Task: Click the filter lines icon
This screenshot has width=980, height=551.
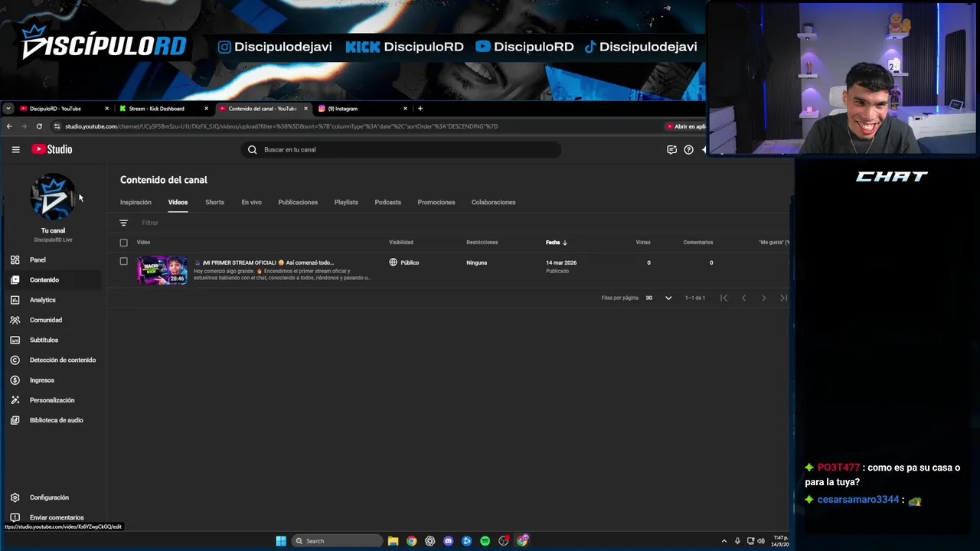Action: click(123, 223)
